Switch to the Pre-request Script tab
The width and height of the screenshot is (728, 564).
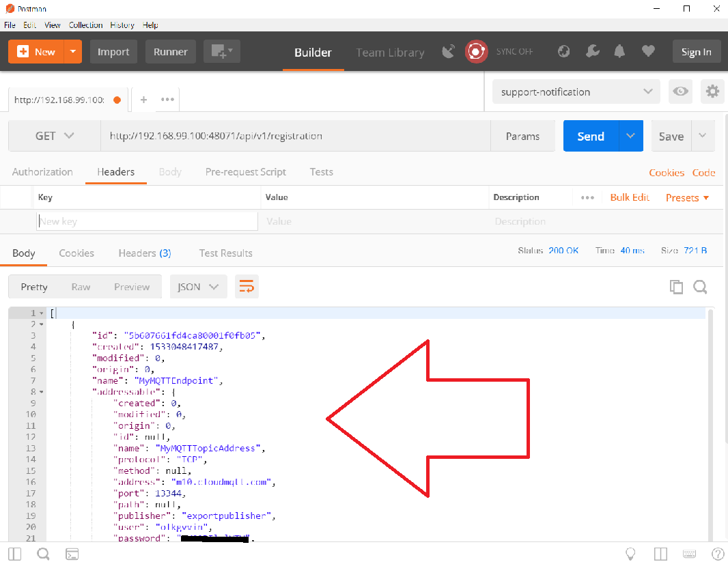coord(246,172)
